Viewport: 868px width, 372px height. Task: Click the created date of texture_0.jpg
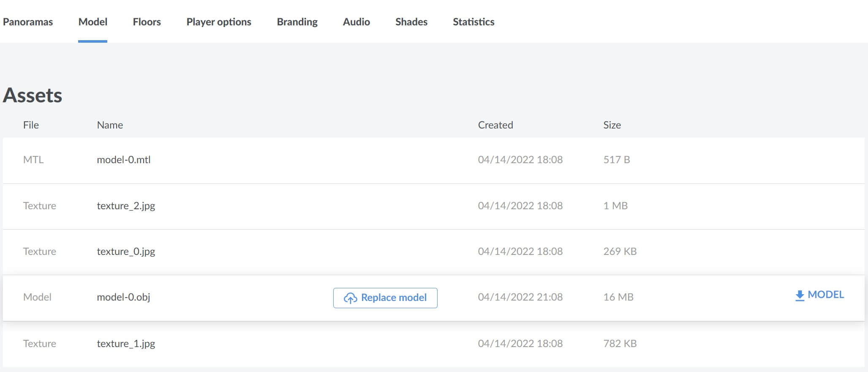[x=520, y=252]
